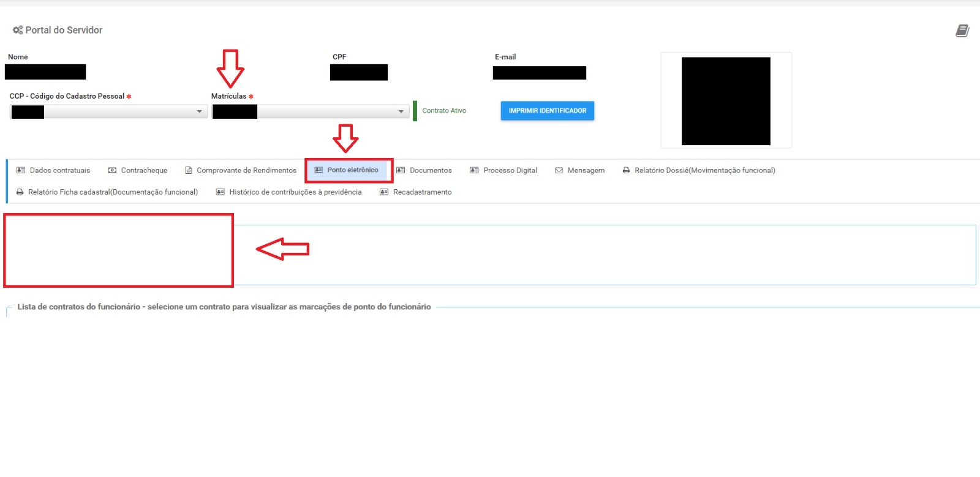Click the Contracheque tab label
The height and width of the screenshot is (477, 980).
[144, 170]
